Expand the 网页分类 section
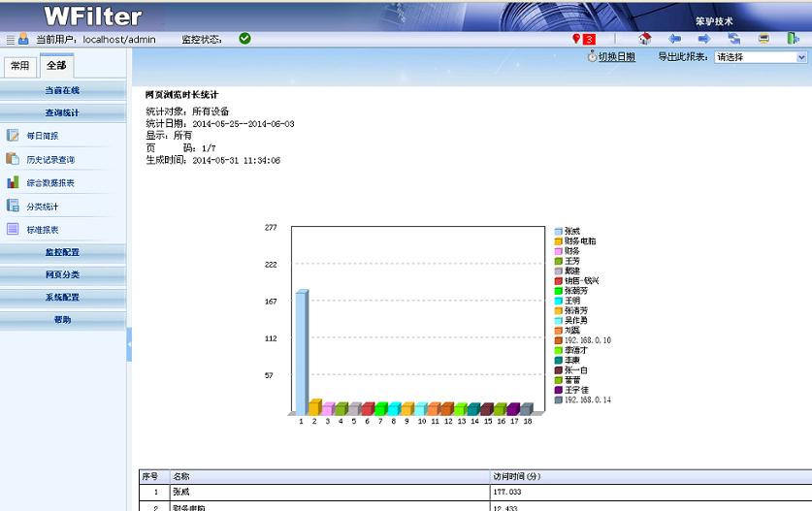The image size is (812, 511). pyautogui.click(x=63, y=274)
